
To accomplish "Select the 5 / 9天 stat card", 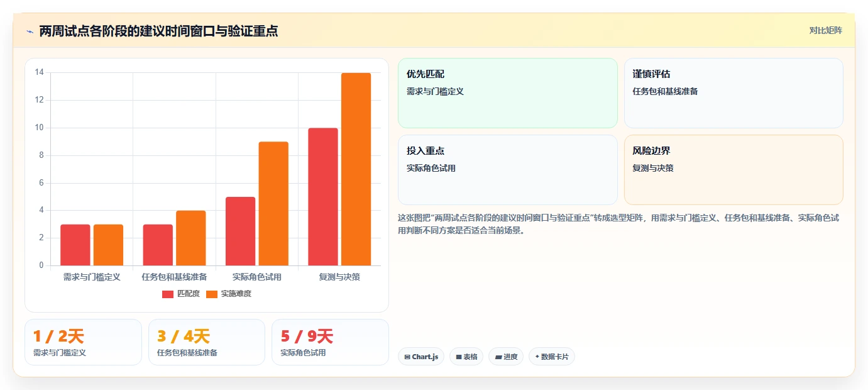I will [x=330, y=342].
